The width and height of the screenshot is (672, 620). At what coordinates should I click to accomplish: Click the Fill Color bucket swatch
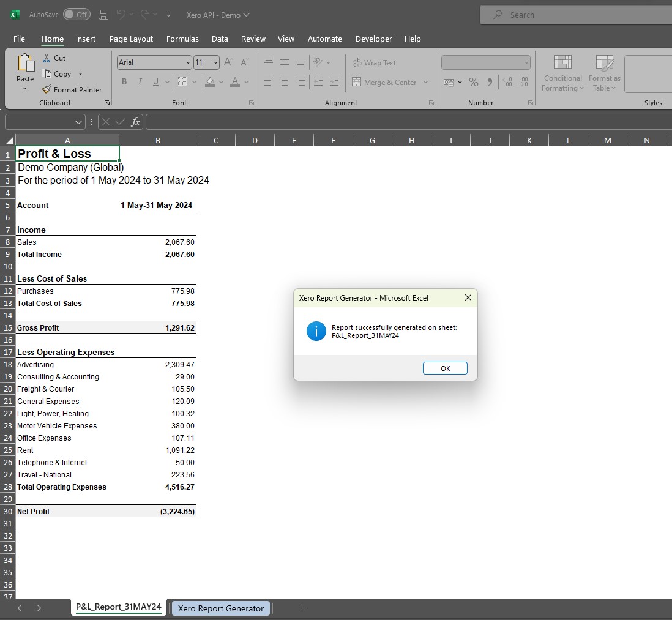pos(210,81)
